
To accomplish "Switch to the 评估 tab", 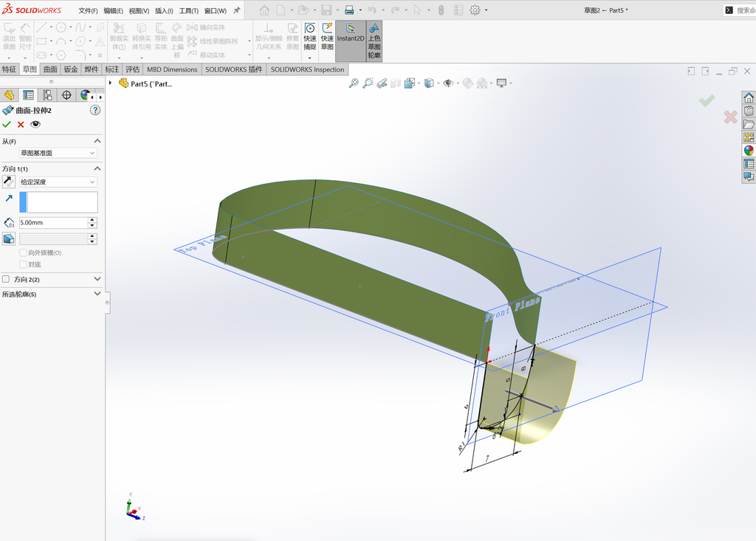I will (133, 69).
